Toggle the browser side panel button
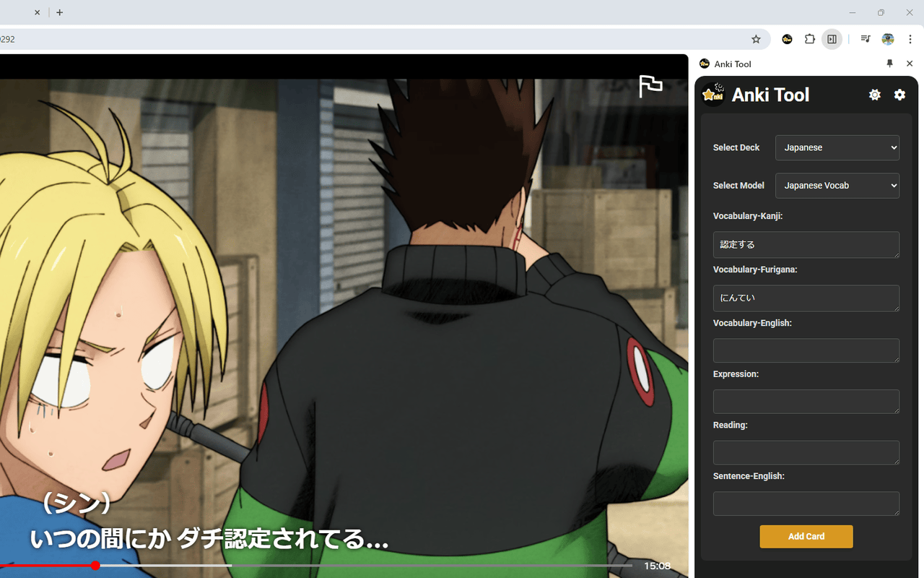 tap(832, 39)
